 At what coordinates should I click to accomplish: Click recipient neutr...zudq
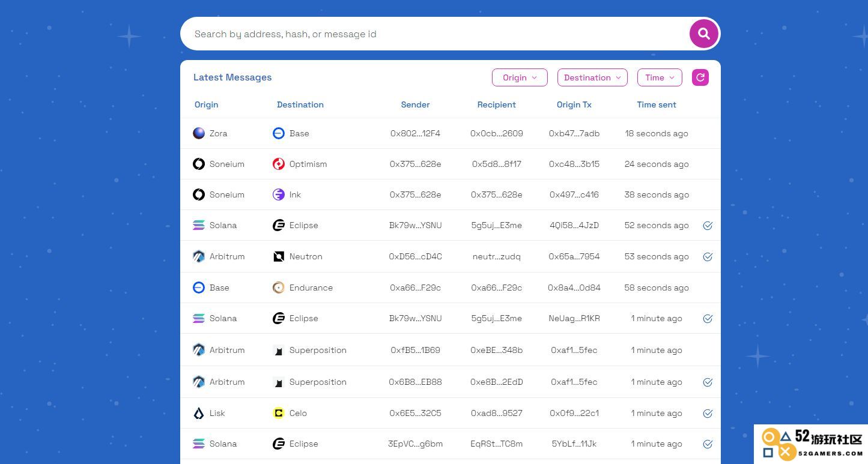[496, 256]
